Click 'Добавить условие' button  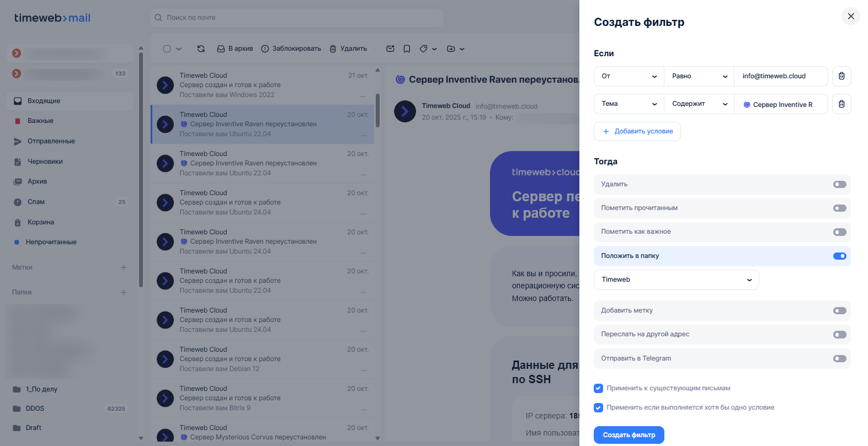637,131
